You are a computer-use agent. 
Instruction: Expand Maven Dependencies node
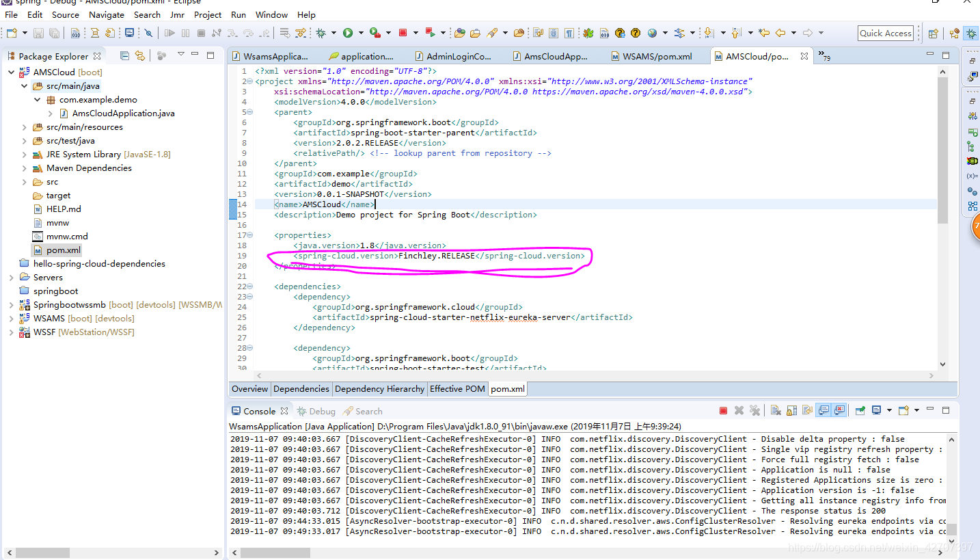pyautogui.click(x=25, y=168)
